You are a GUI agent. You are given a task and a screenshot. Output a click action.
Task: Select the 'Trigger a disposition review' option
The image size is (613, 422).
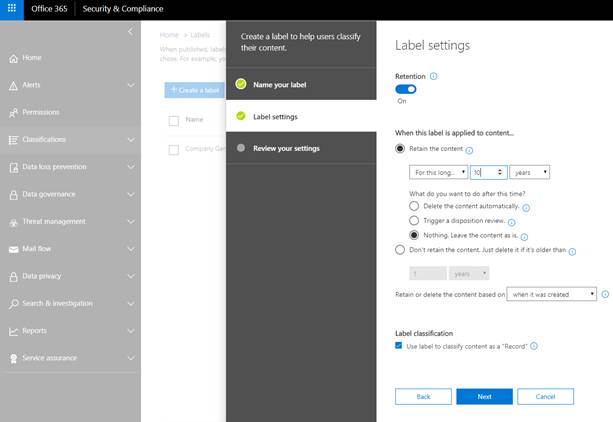tap(414, 220)
